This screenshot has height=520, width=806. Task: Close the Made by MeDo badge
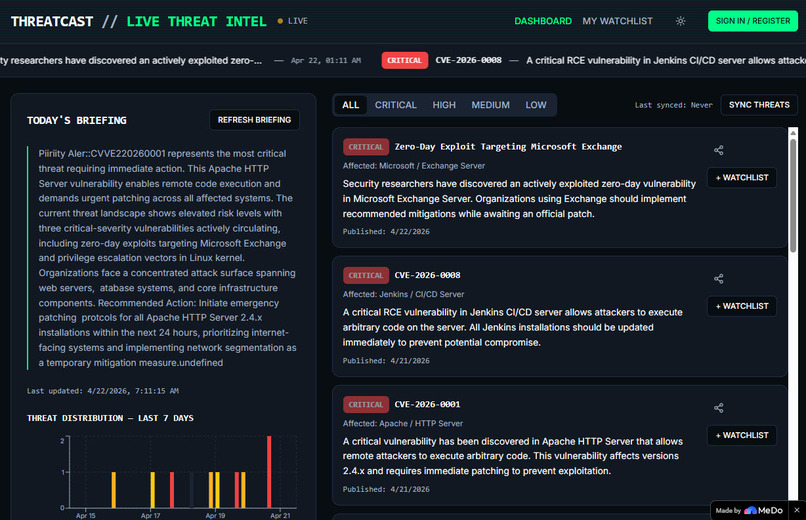pyautogui.click(x=797, y=510)
